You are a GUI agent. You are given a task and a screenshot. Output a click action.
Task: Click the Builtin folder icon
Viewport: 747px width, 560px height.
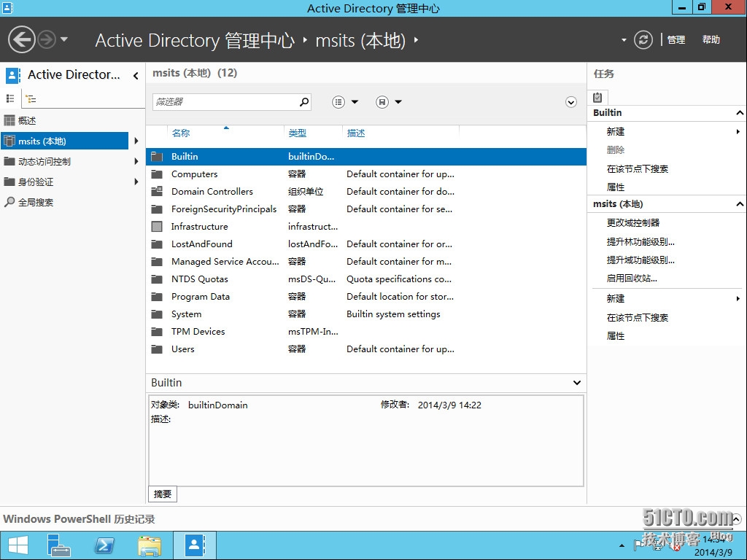(x=157, y=156)
